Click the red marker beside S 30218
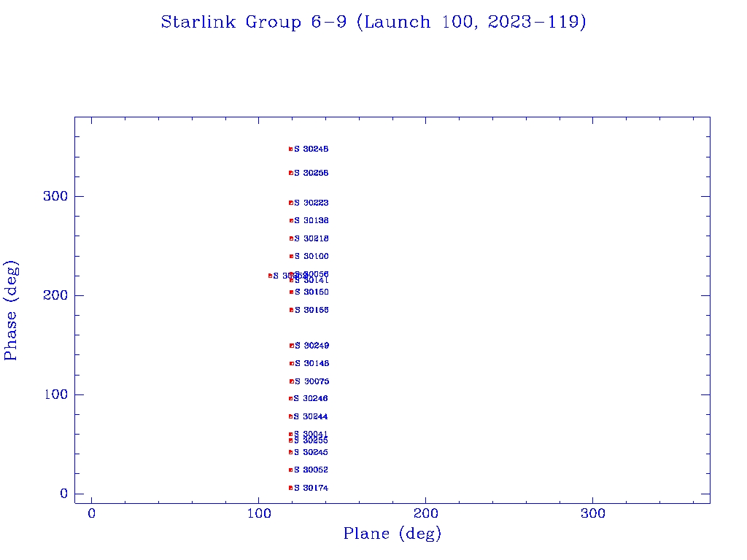Screen dimensions: 747x560 point(292,238)
